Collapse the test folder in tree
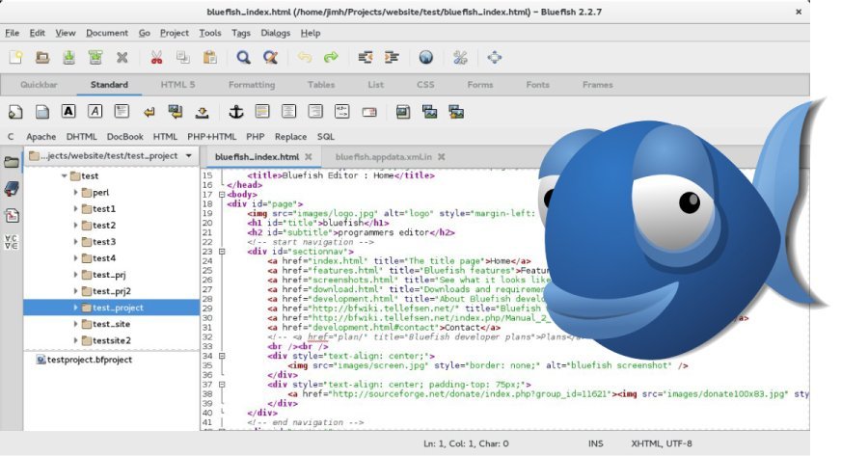 (x=65, y=176)
